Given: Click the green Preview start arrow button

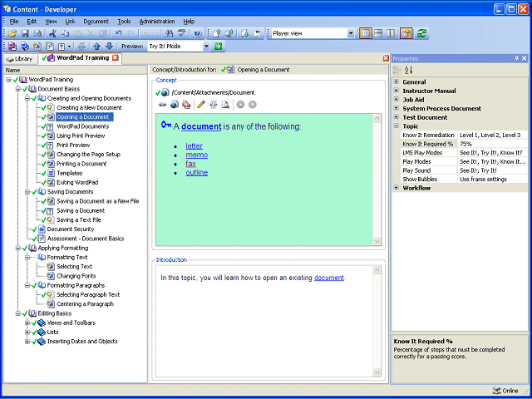Looking at the screenshot, I should [218, 47].
